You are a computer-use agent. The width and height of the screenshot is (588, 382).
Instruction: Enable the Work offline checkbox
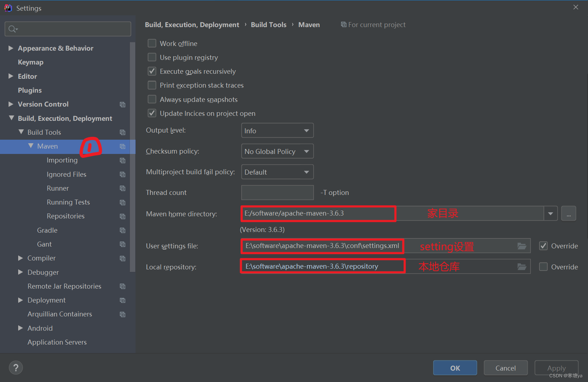coord(152,43)
